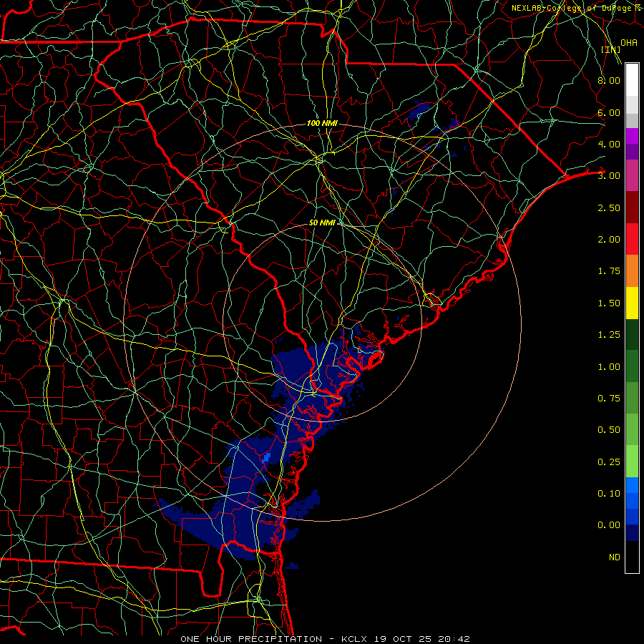Click the 50 NMI range ring label
644x644 pixels.
click(x=322, y=223)
